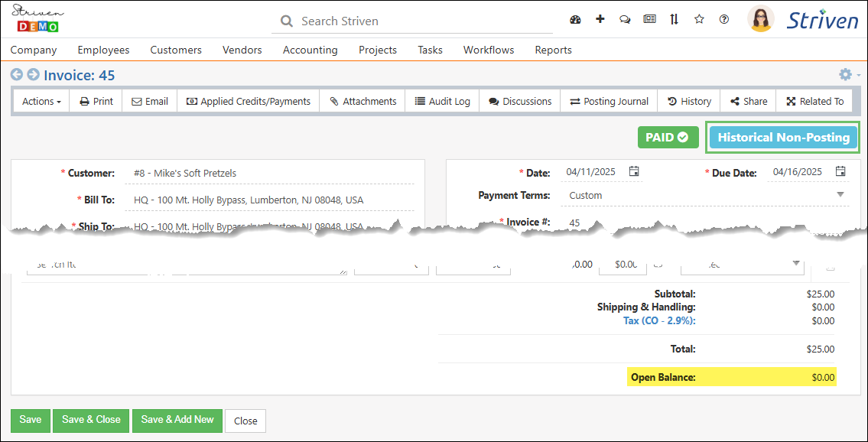Click the Historical Non-Posting button
The width and height of the screenshot is (868, 442).
pyautogui.click(x=783, y=137)
